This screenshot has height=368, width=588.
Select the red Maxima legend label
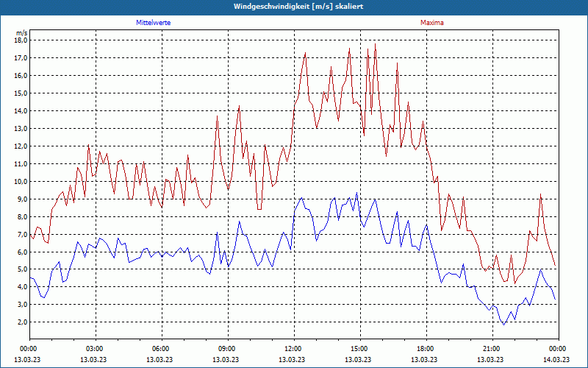(432, 23)
